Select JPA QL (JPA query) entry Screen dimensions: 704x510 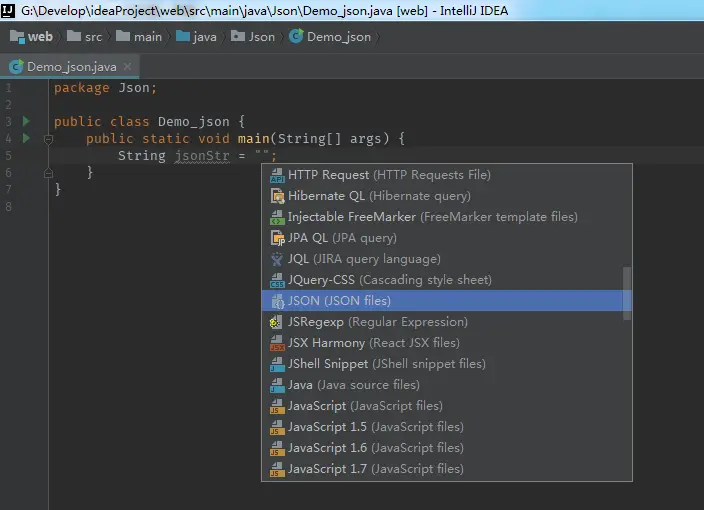point(447,238)
